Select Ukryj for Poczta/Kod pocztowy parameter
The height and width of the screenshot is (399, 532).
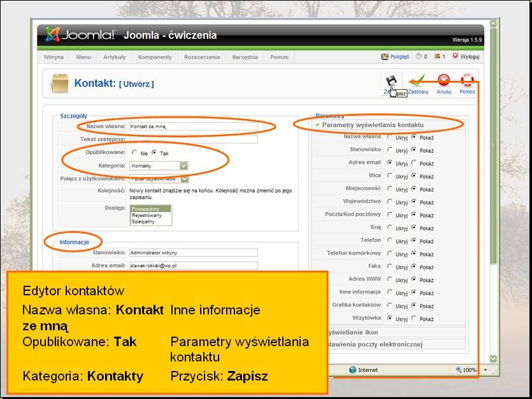(x=389, y=214)
